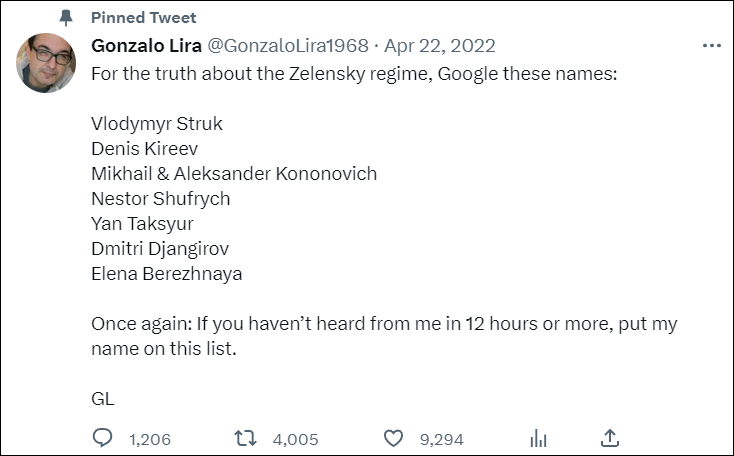Screen dimensions: 734x456
Task: Open tweet analytics bar chart icon
Action: (538, 438)
